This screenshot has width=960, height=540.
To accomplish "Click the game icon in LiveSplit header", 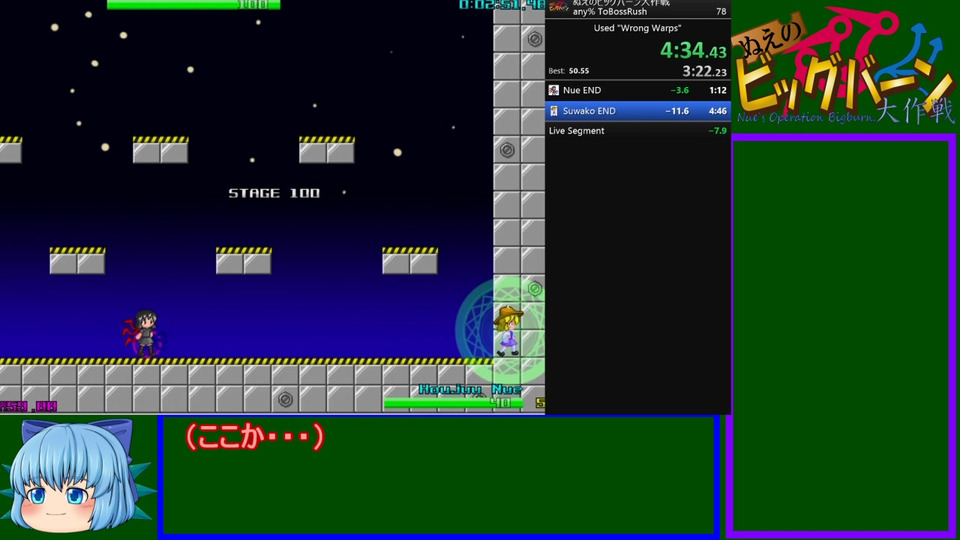I will (558, 7).
